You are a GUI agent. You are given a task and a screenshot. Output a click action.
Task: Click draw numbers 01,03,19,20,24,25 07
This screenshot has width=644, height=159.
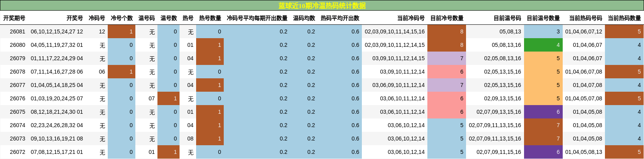pyautogui.click(x=57, y=98)
